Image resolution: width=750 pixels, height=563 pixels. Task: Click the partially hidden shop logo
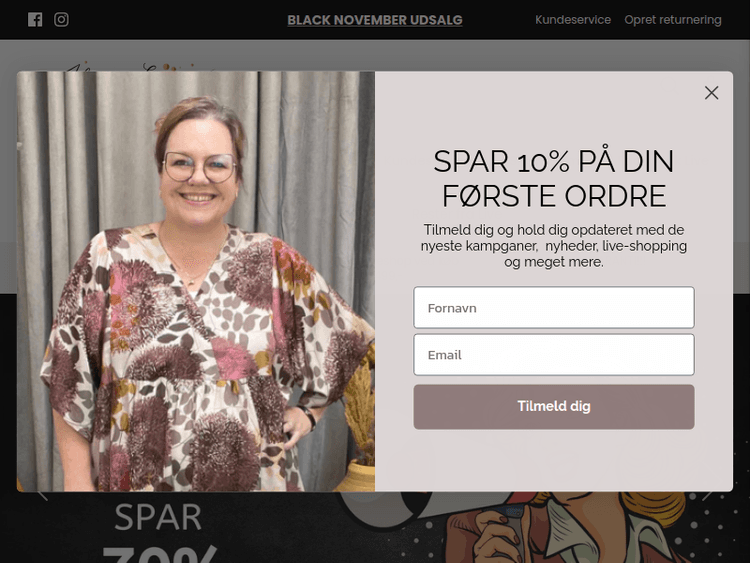pos(139,67)
